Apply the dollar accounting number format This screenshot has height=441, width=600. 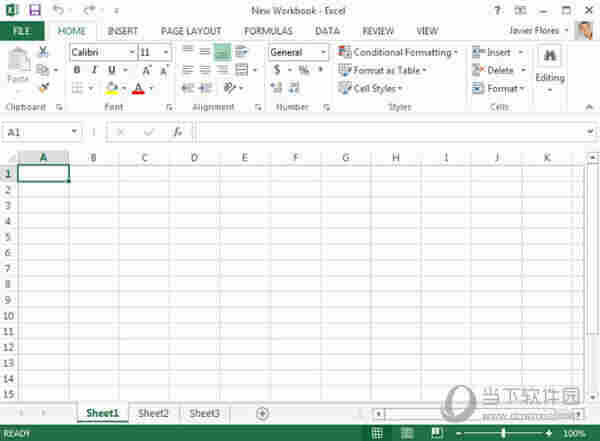(277, 70)
